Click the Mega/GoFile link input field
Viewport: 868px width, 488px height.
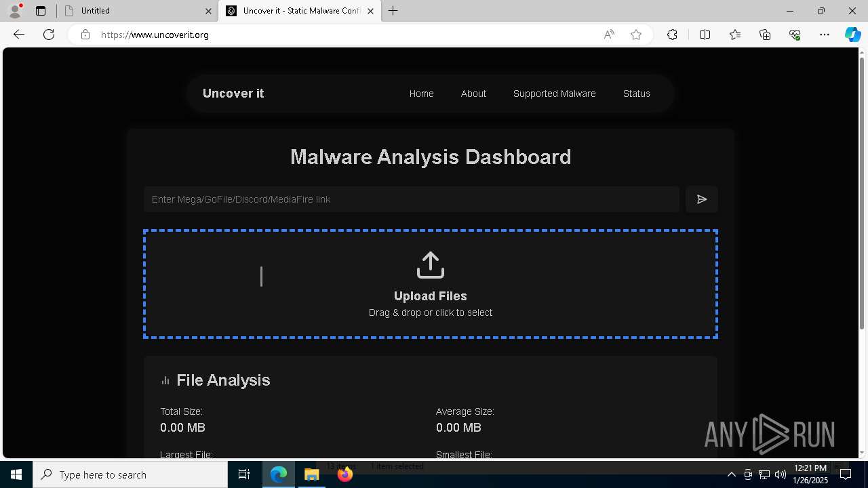click(x=411, y=199)
